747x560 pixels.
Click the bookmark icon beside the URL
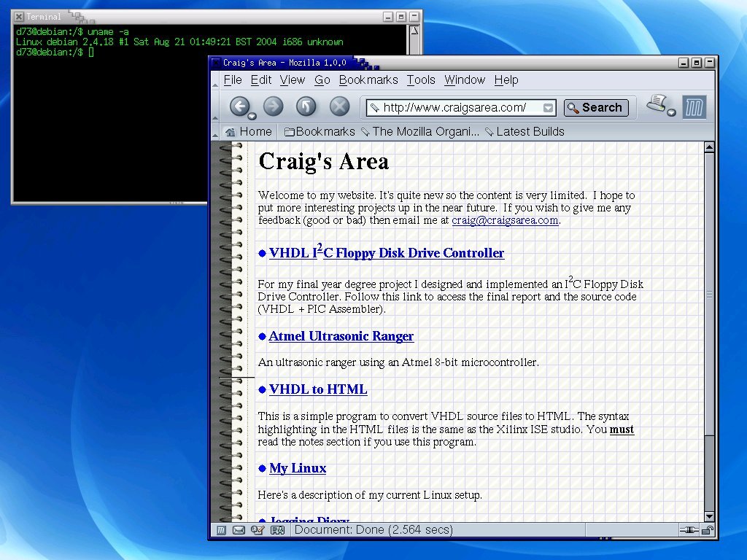[x=375, y=108]
